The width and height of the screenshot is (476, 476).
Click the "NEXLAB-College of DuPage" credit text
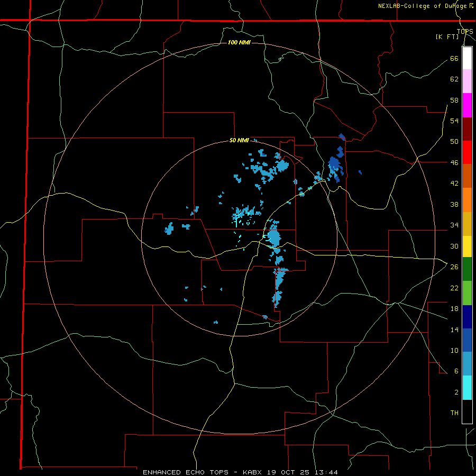(422, 6)
